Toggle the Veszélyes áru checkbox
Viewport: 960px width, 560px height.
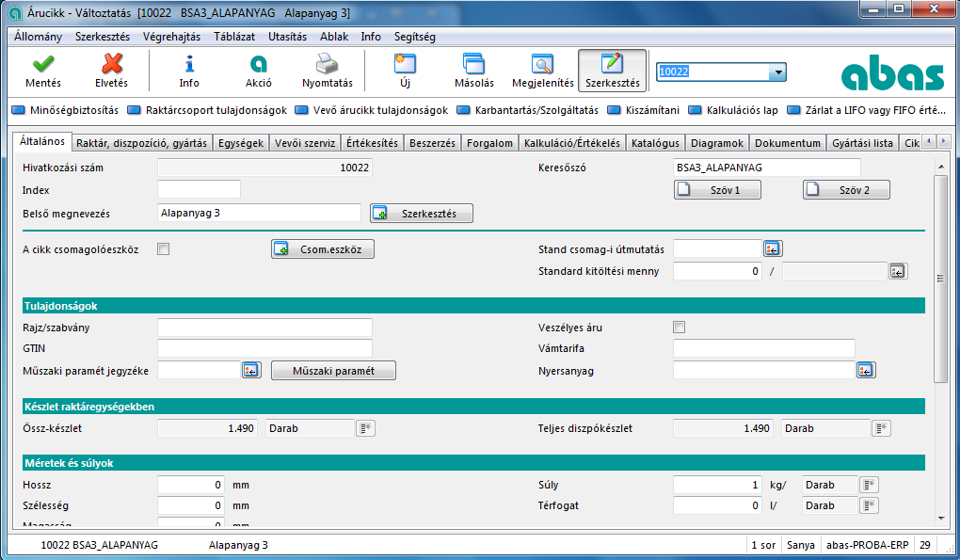(679, 328)
